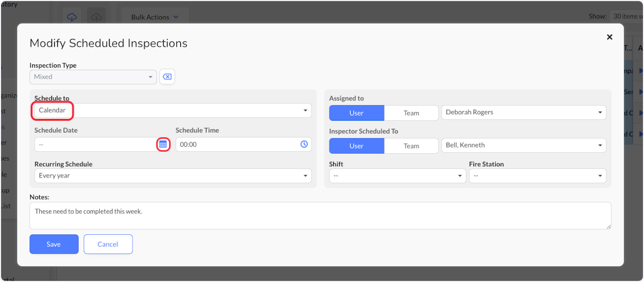
Task: Clear the Inspection Type with the backspace icon
Action: (167, 77)
